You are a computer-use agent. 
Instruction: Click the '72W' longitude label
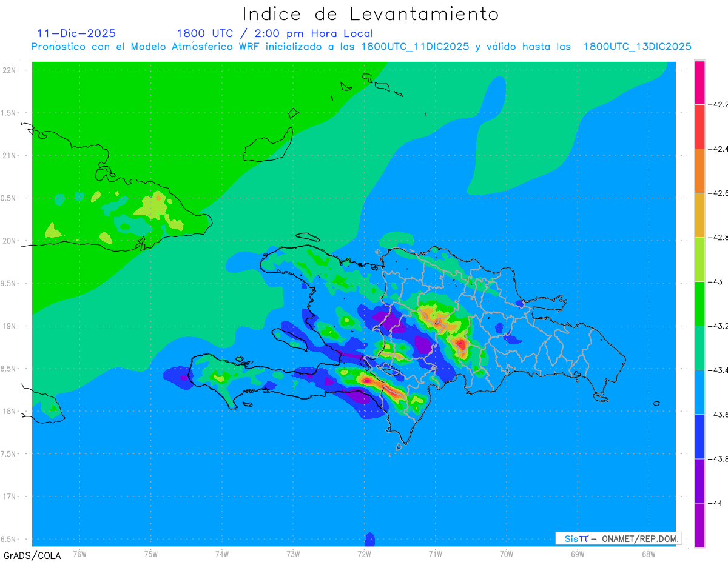364,554
